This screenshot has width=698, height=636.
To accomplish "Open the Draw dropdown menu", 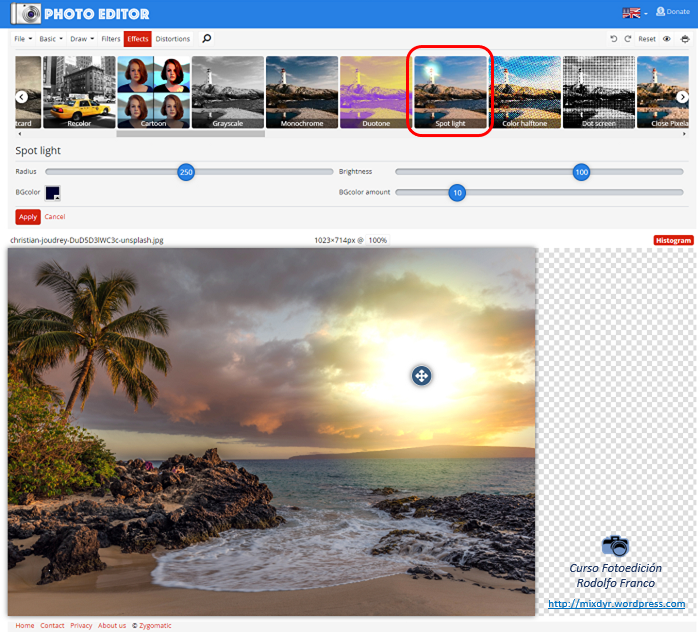I will (82, 39).
